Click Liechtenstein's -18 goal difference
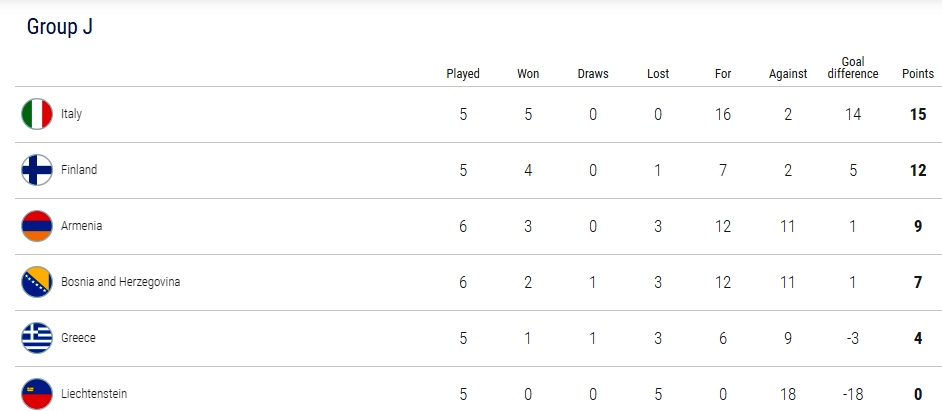 click(852, 394)
